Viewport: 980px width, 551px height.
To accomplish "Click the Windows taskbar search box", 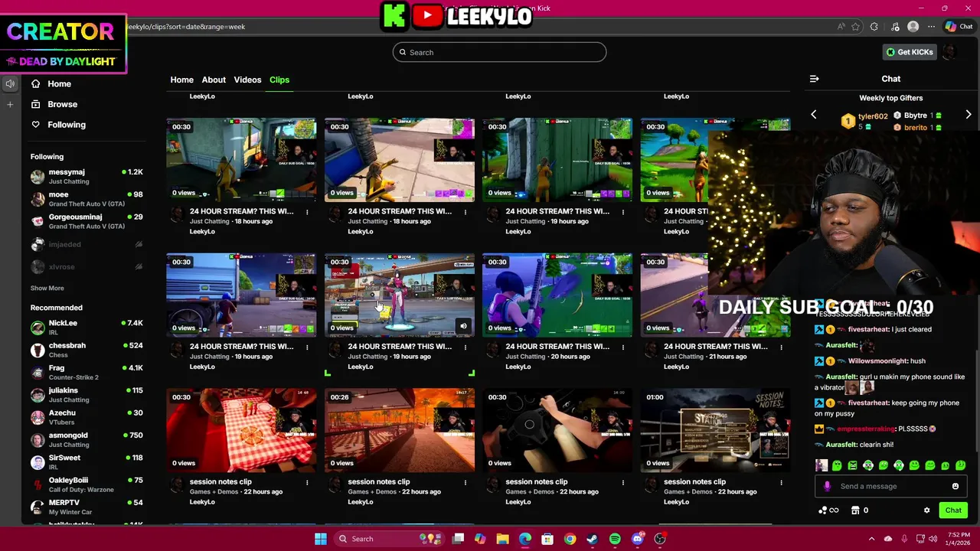I will coord(389,539).
